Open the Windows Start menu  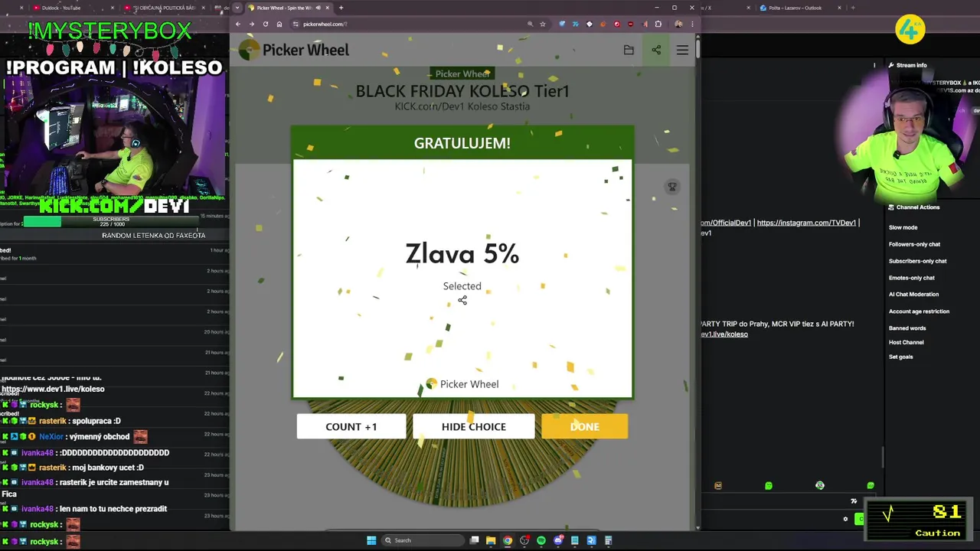coord(371,540)
